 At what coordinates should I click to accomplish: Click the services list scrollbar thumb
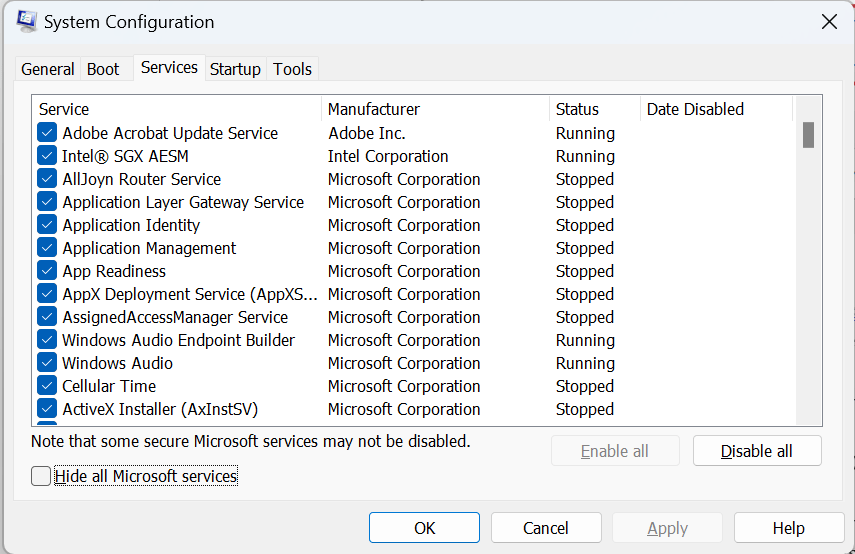pyautogui.click(x=809, y=135)
